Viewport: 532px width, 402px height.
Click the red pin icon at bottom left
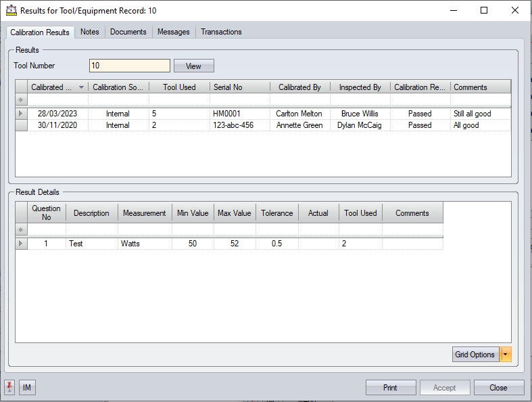click(x=9, y=388)
